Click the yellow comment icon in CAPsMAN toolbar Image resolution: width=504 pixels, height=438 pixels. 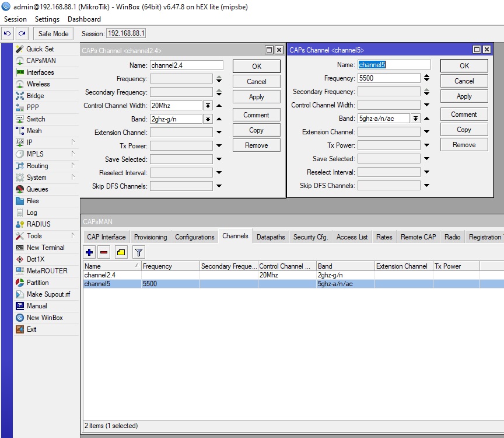click(x=121, y=252)
